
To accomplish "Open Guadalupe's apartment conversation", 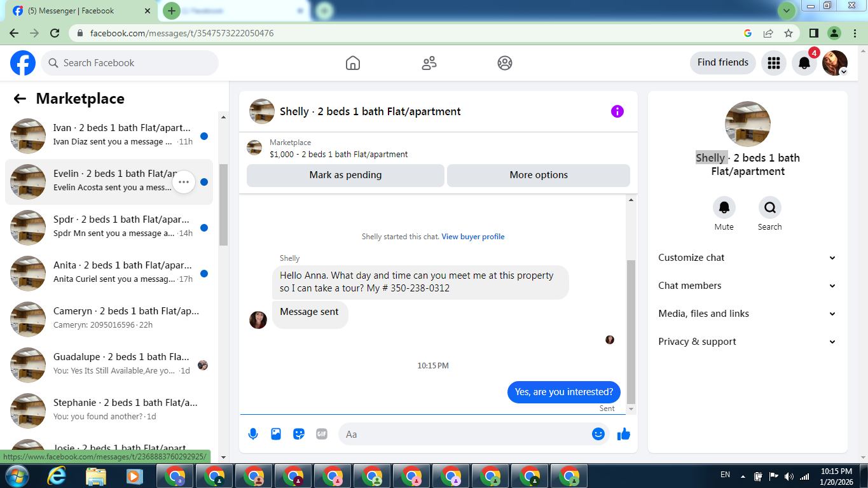I will coord(109,365).
